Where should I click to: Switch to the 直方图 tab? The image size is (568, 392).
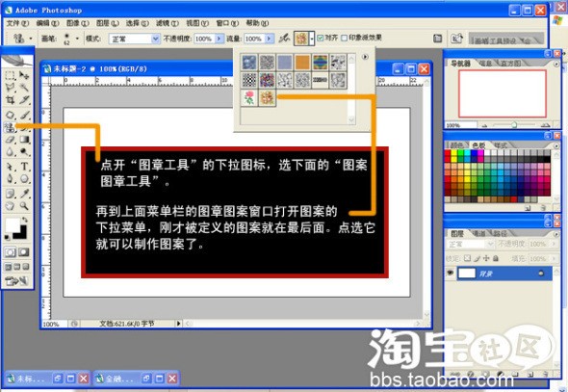(510, 64)
